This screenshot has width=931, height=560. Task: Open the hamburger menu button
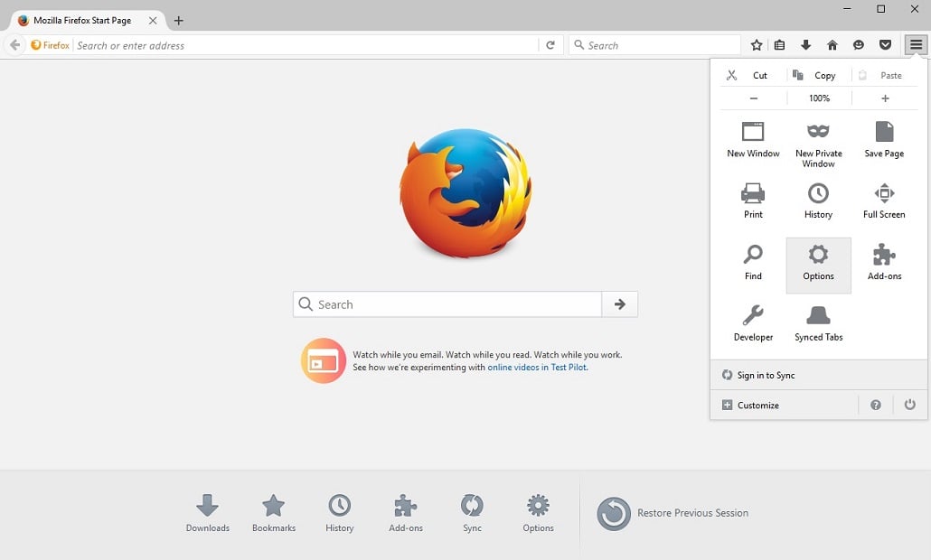pos(917,45)
